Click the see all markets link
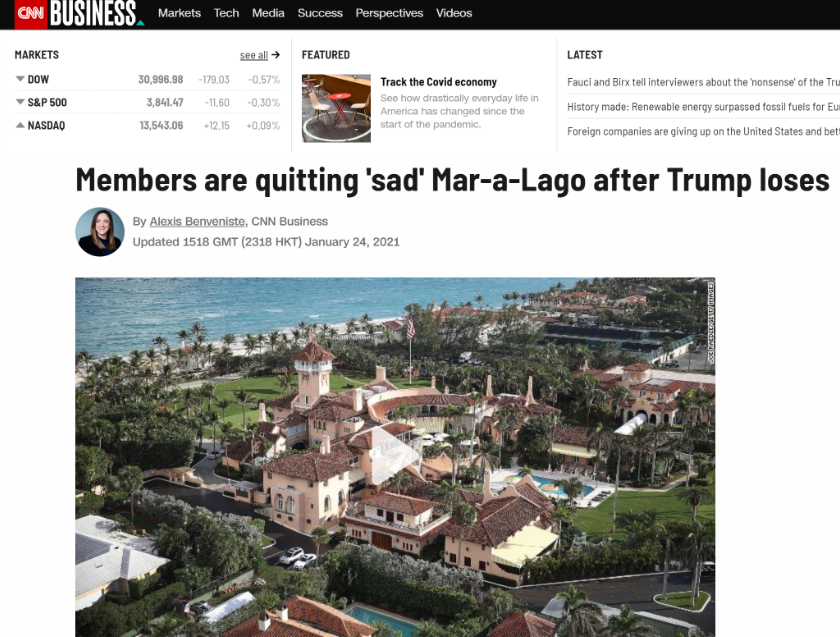Image resolution: width=840 pixels, height=637 pixels. click(254, 55)
